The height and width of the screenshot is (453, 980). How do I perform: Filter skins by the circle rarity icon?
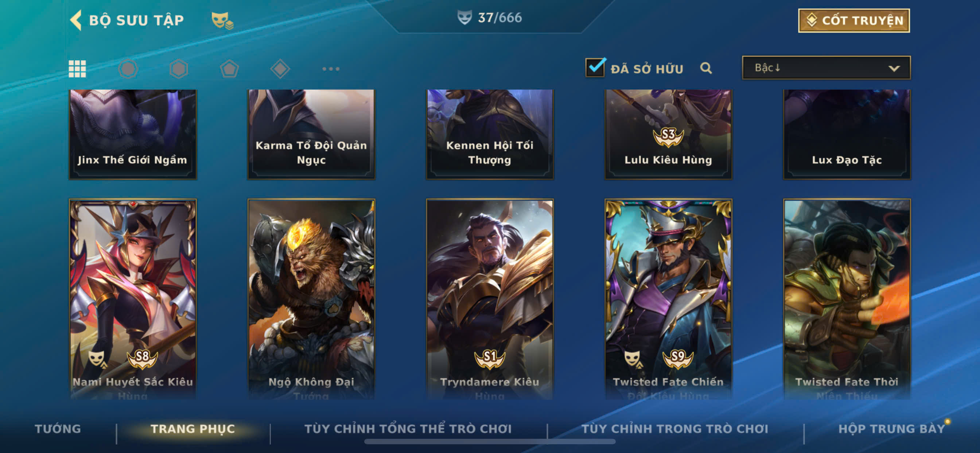128,69
